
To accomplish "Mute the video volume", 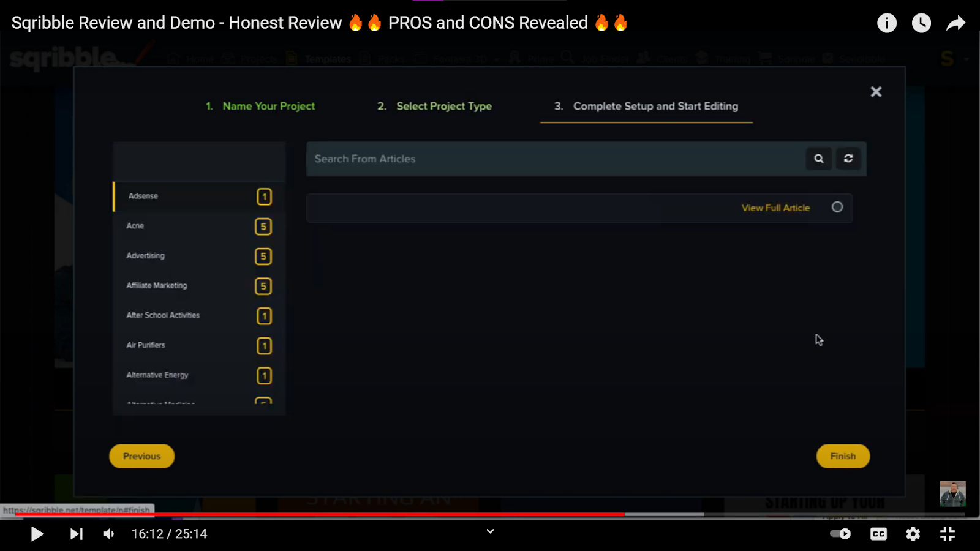I will point(109,534).
